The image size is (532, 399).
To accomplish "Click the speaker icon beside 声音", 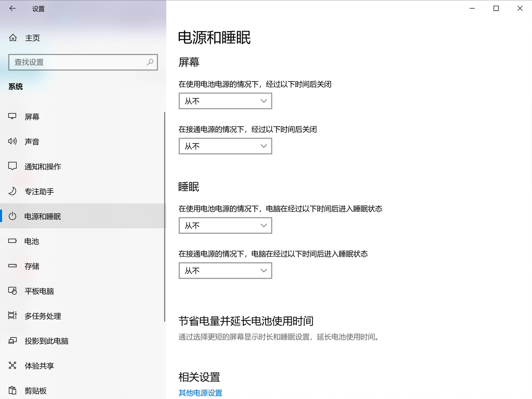I will (x=12, y=141).
